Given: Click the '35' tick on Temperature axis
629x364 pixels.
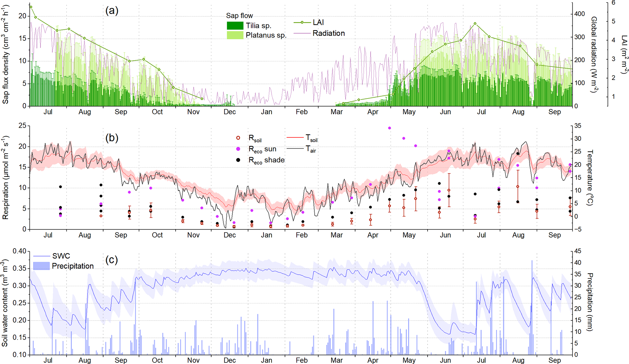Looking at the screenshot, I should click(x=578, y=126).
